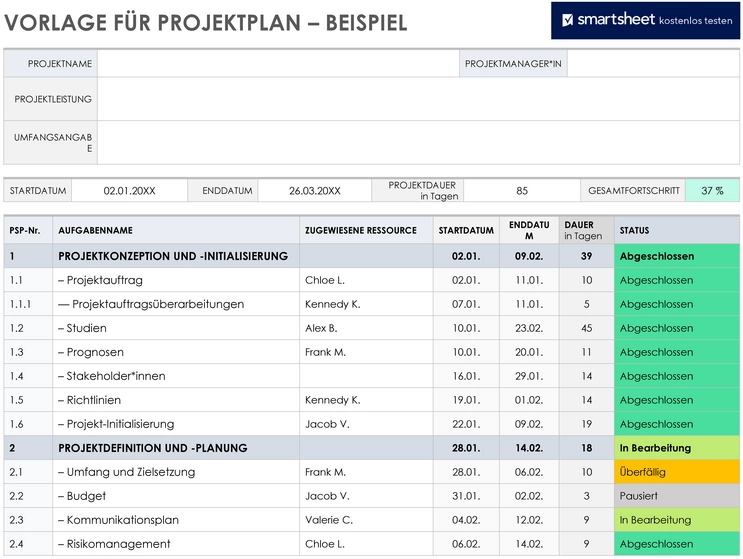The image size is (743, 559).
Task: Select the Projekt-Initialisierung task cell
Action: click(176, 424)
